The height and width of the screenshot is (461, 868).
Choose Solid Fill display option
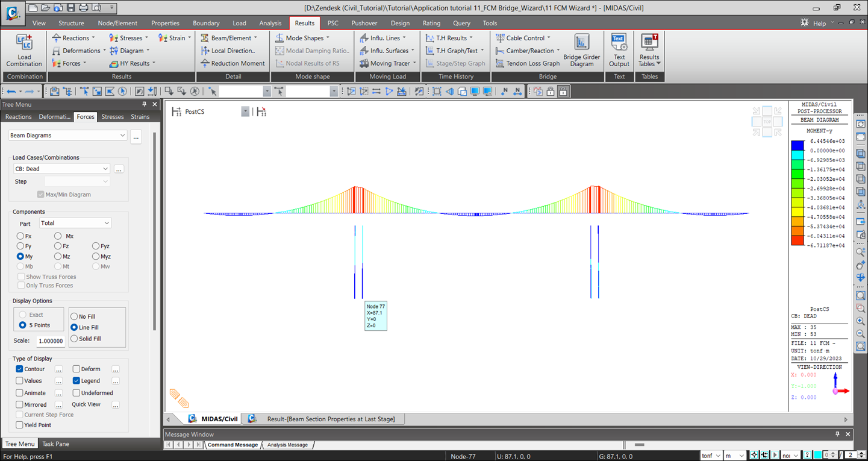click(74, 339)
